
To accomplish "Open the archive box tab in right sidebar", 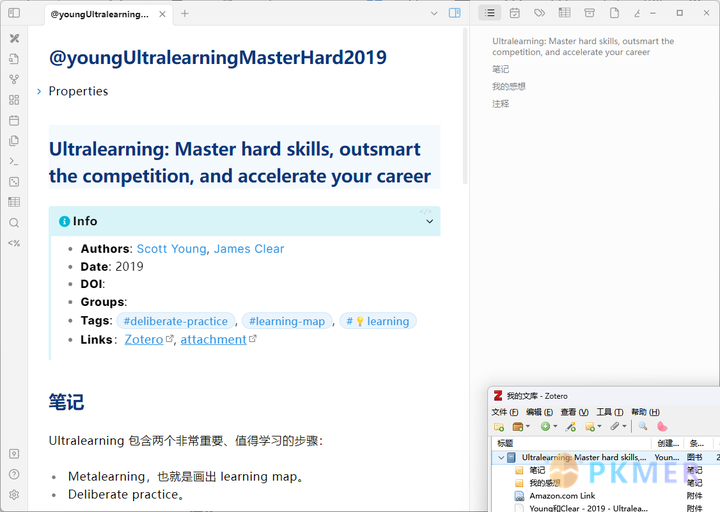I will coord(589,13).
